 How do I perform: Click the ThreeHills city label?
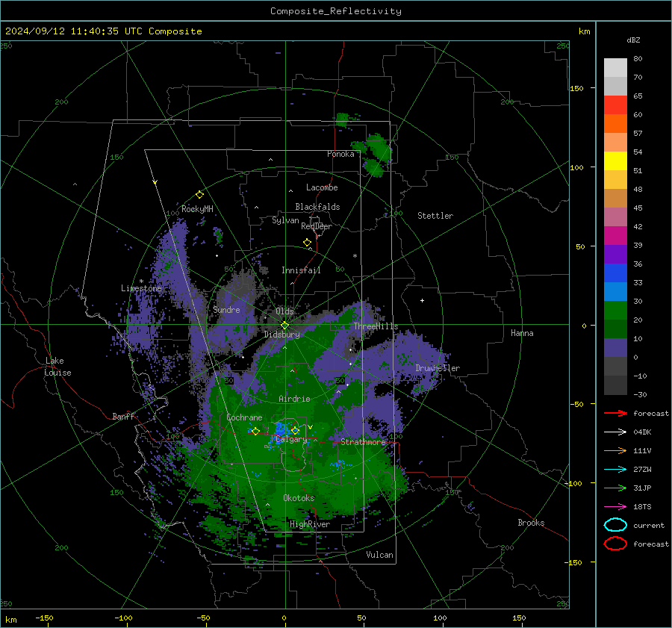[x=376, y=326]
